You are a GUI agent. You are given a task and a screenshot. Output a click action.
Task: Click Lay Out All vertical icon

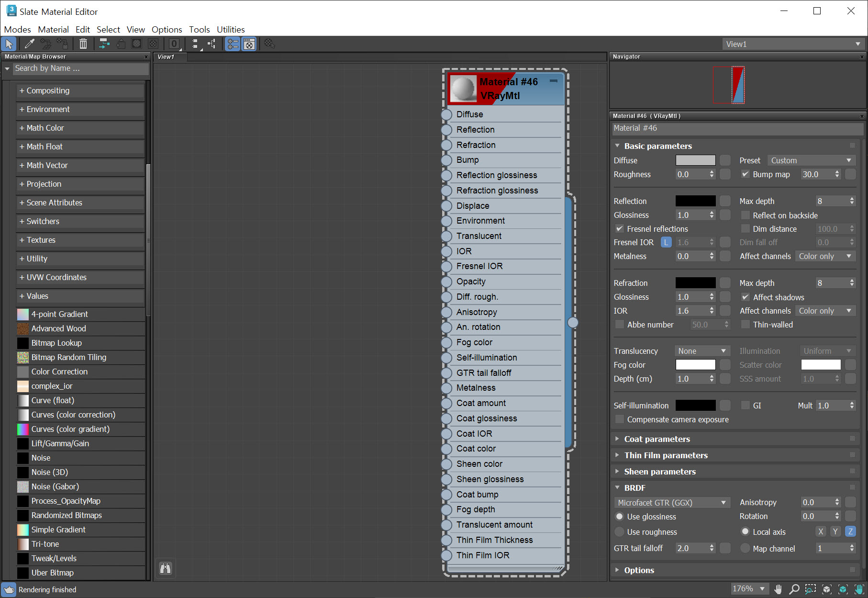(195, 44)
